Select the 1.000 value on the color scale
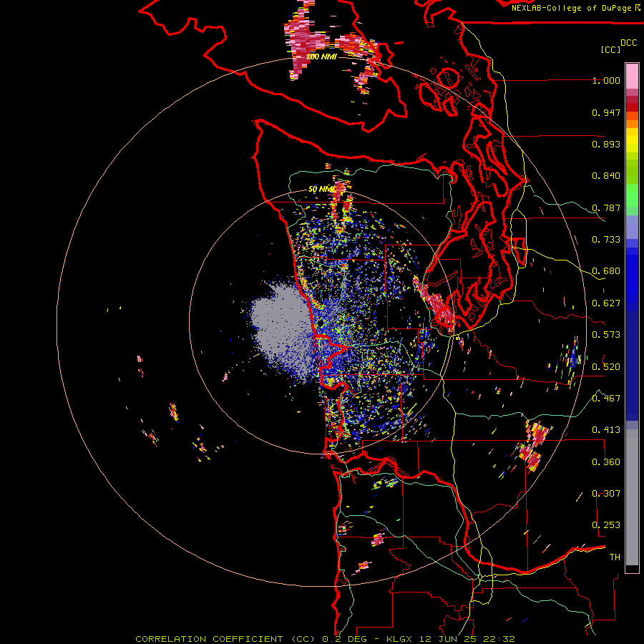 click(606, 80)
